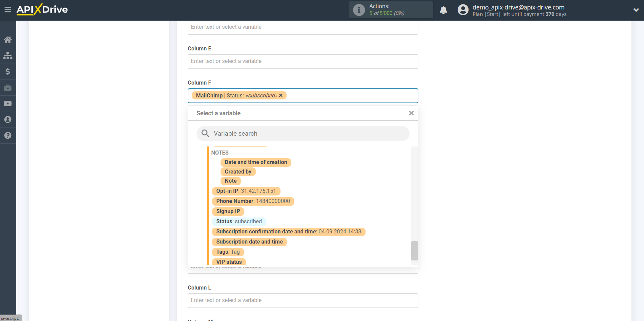The height and width of the screenshot is (321, 644).
Task: Select the Phone Number variable
Action: coord(253,201)
